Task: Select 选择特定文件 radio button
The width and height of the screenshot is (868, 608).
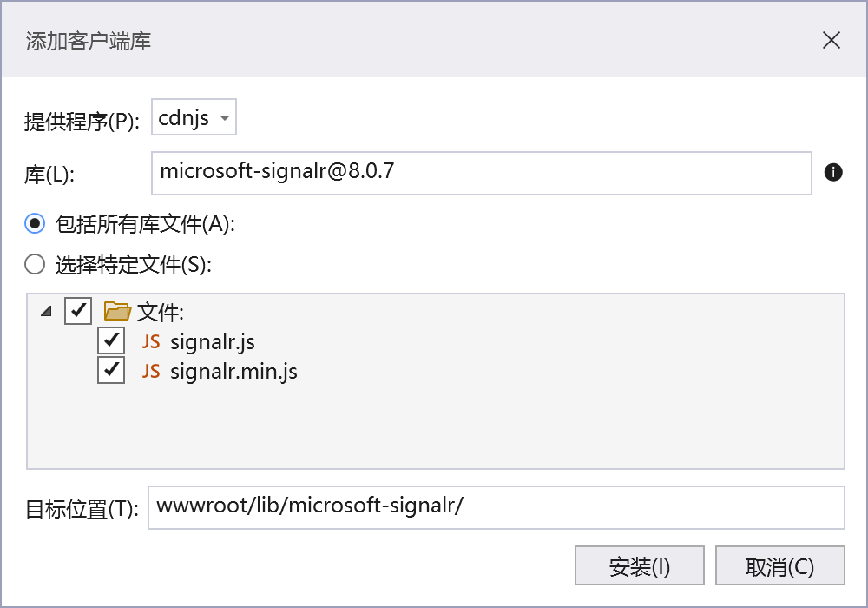Action: (x=35, y=265)
